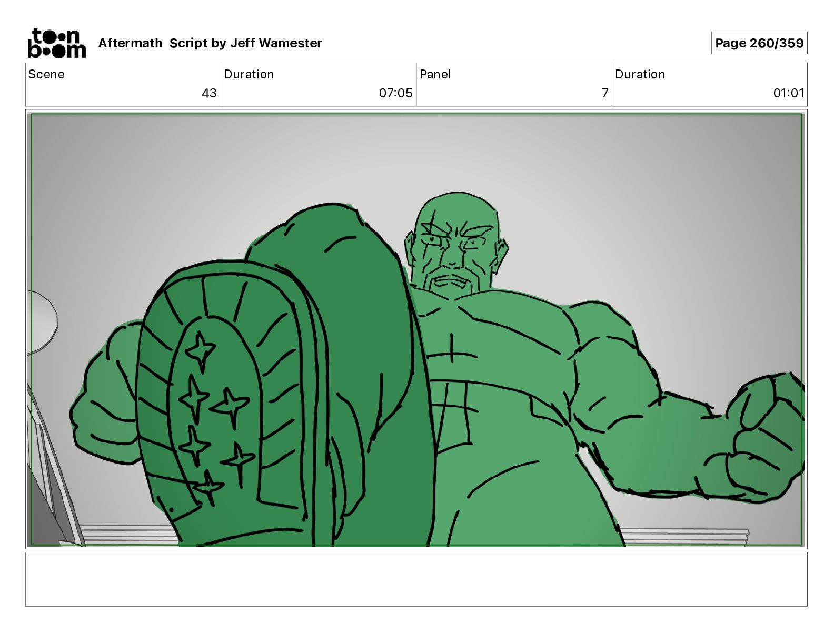Screen dimensions: 834x644
Task: Select the panel number value 7
Action: coord(605,93)
